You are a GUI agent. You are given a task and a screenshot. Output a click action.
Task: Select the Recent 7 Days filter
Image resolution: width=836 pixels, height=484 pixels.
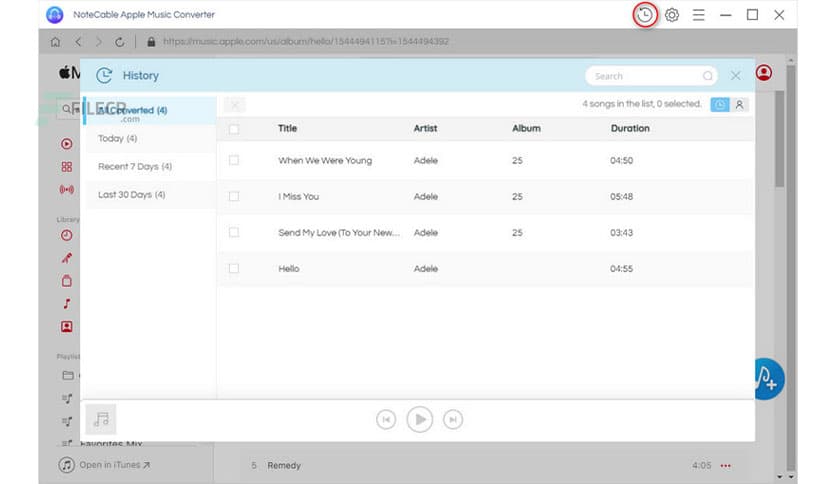coord(135,167)
